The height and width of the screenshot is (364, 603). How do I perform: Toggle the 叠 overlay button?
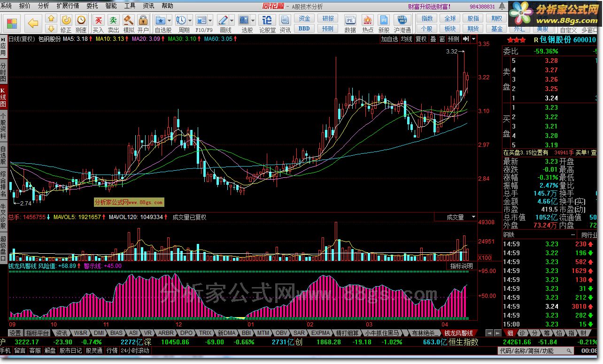point(433,39)
